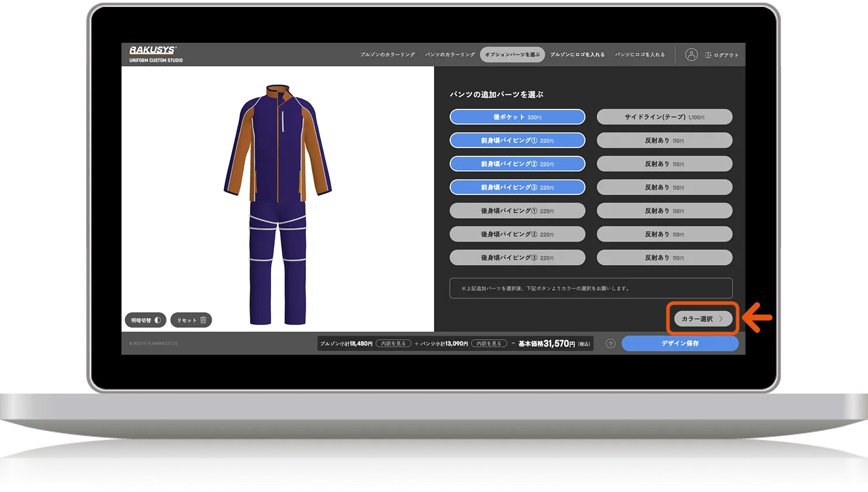Enable the 後身頃パイピング② option

point(517,234)
